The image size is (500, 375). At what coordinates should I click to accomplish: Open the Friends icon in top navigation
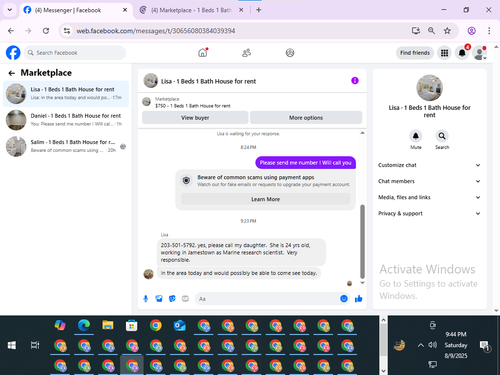coord(246,53)
